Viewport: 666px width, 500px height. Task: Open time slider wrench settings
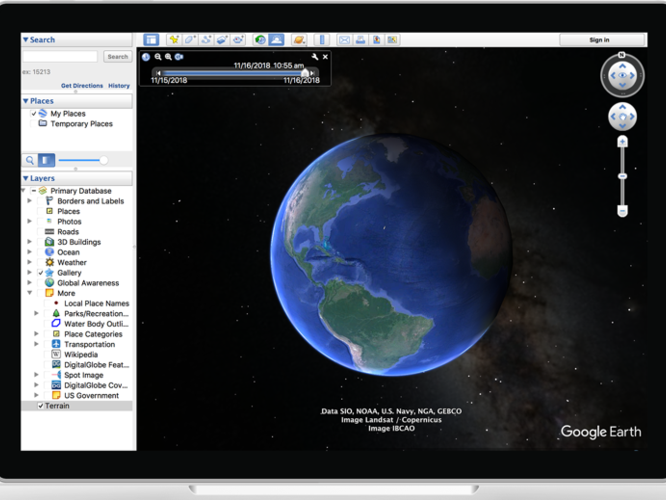coord(315,56)
